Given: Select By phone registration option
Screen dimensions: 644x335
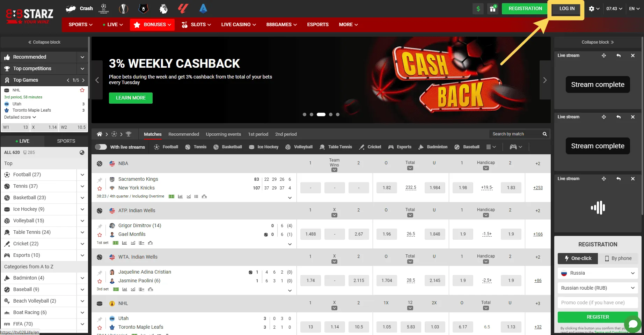Looking at the screenshot, I should 618,258.
